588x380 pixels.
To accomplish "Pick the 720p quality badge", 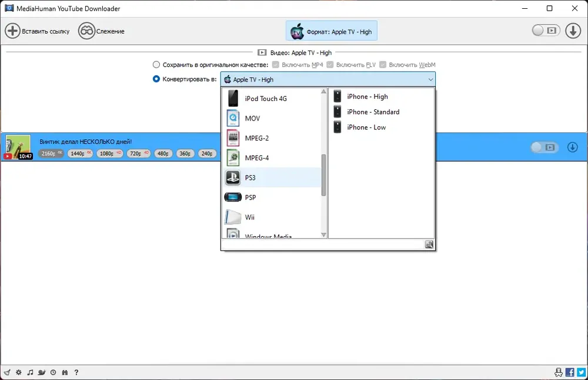I will pyautogui.click(x=138, y=153).
